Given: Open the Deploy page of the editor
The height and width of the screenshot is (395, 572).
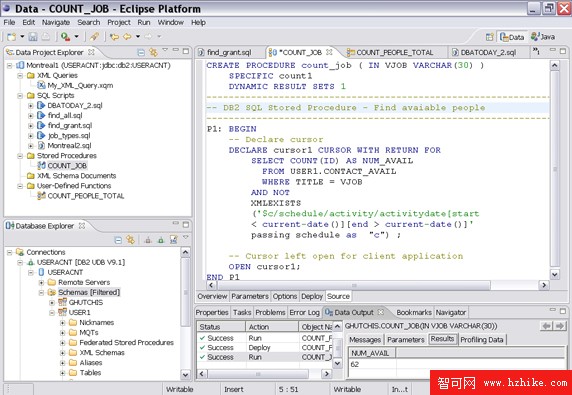Looking at the screenshot, I should tap(312, 297).
